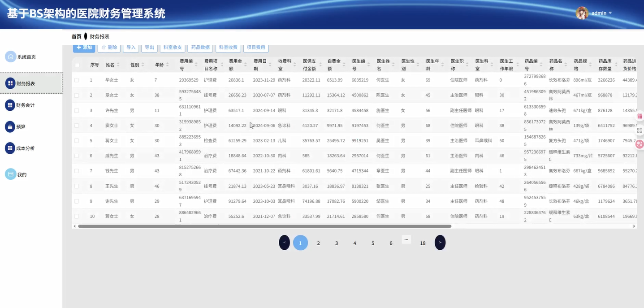
Task: Select 财务报表 in the sidebar menu
Action: point(31,83)
